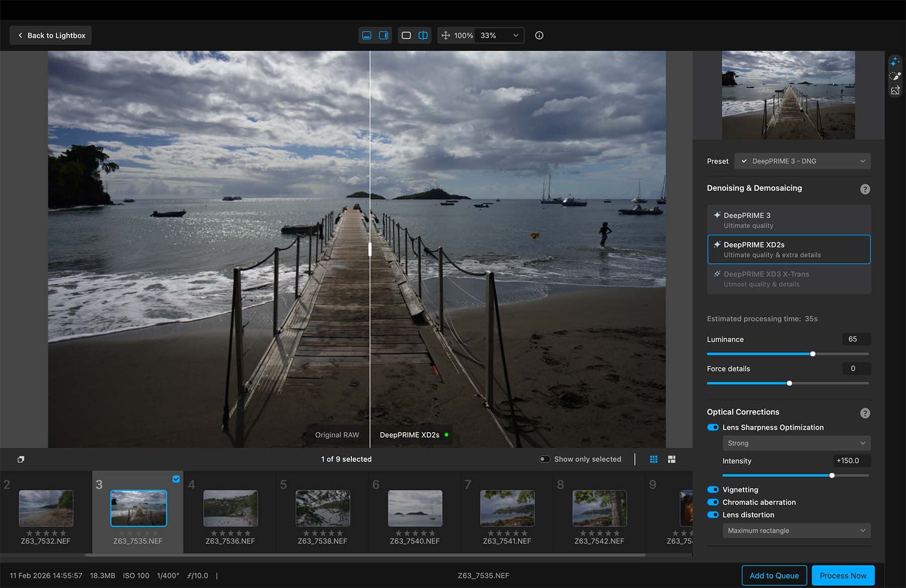Screen dimensions: 906x588
Task: Switch to single image view icon
Action: pos(406,35)
